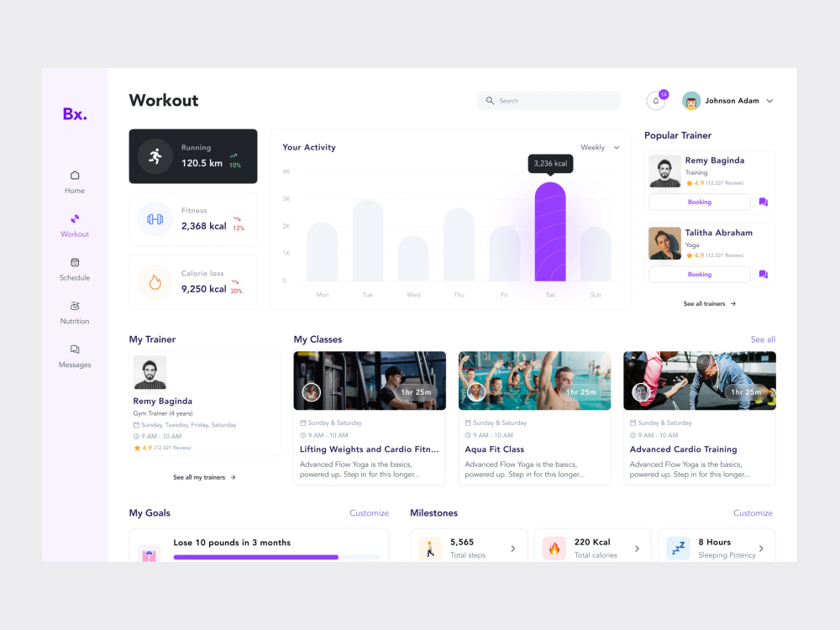Click Customize in My Goals
Image resolution: width=840 pixels, height=630 pixels.
pyautogui.click(x=369, y=513)
